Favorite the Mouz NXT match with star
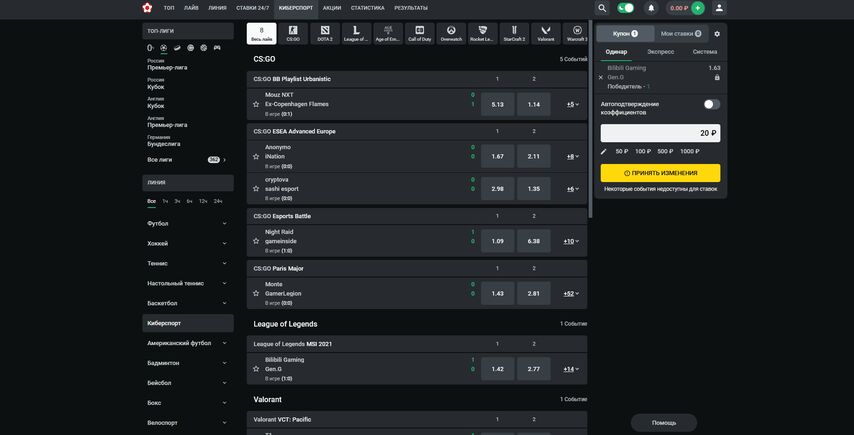 coord(256,104)
